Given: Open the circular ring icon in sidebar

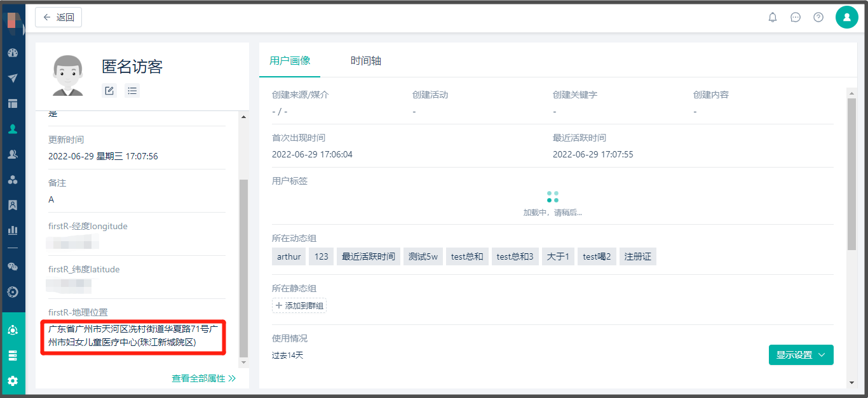Looking at the screenshot, I should (13, 292).
